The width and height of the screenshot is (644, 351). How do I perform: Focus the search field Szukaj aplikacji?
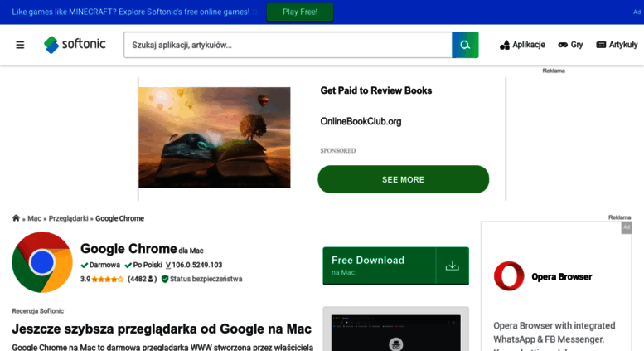click(288, 45)
